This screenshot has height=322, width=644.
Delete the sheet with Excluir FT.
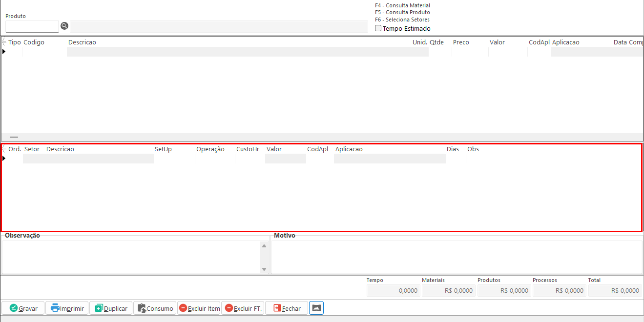click(243, 308)
